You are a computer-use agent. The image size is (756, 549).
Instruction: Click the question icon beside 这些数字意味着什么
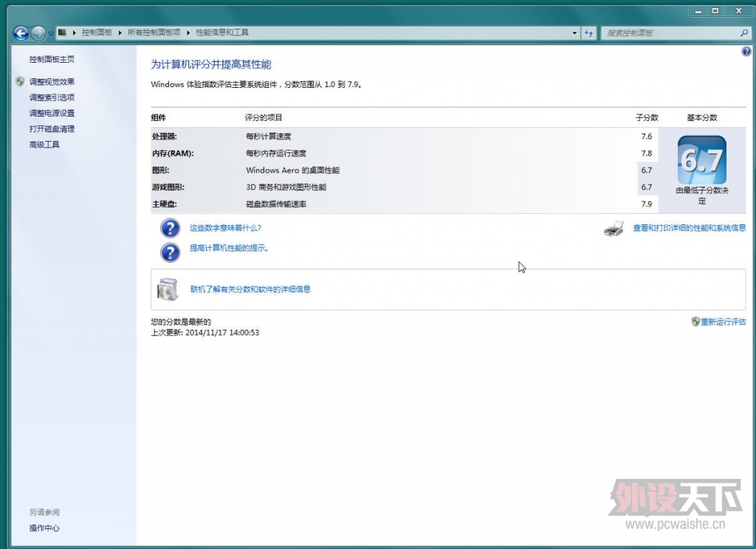[171, 228]
